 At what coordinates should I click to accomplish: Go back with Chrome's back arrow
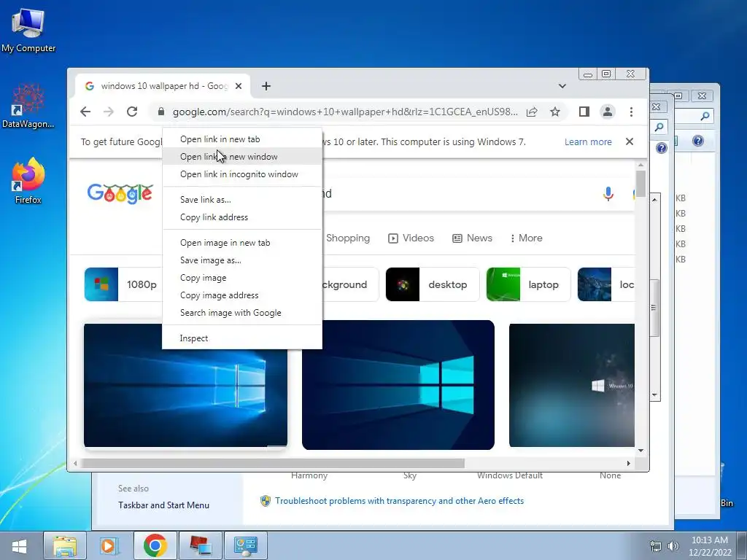tap(85, 112)
